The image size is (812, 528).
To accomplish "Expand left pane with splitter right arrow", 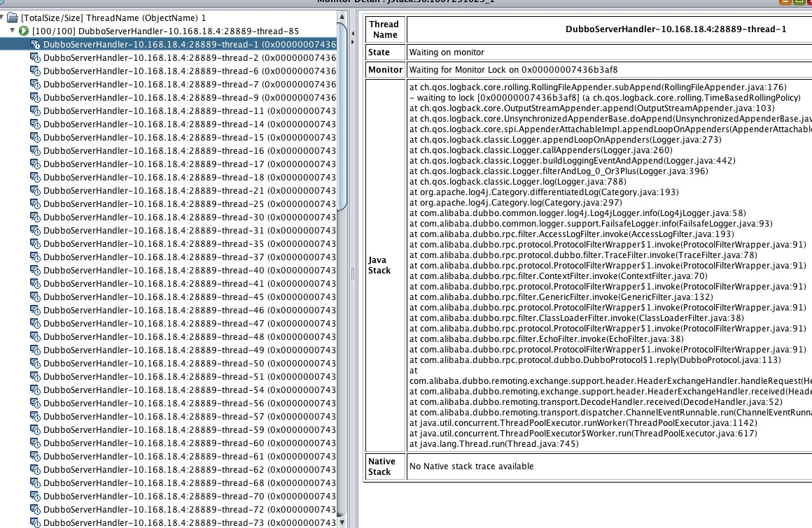I will [x=353, y=41].
